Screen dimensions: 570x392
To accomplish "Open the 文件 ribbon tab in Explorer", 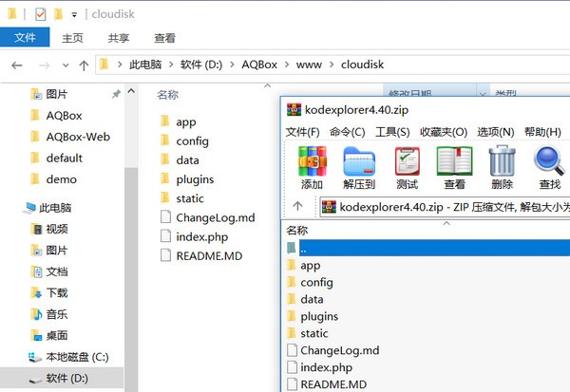I will (25, 37).
